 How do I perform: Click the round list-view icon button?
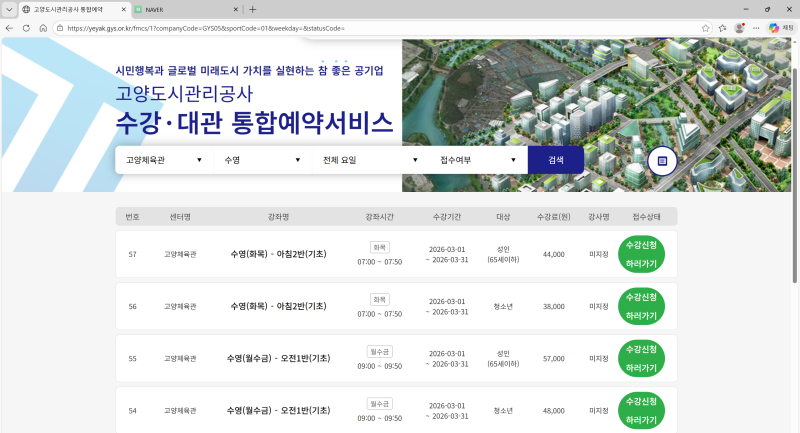click(662, 161)
